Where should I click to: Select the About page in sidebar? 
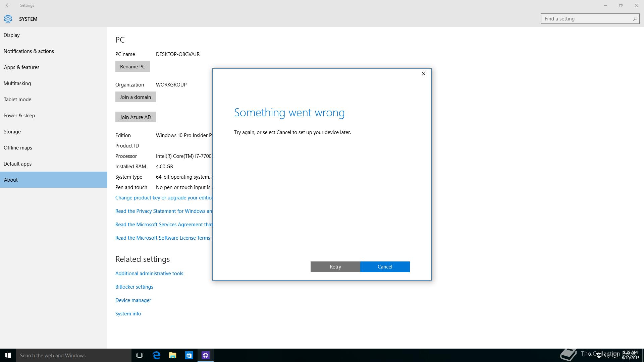[x=54, y=180]
